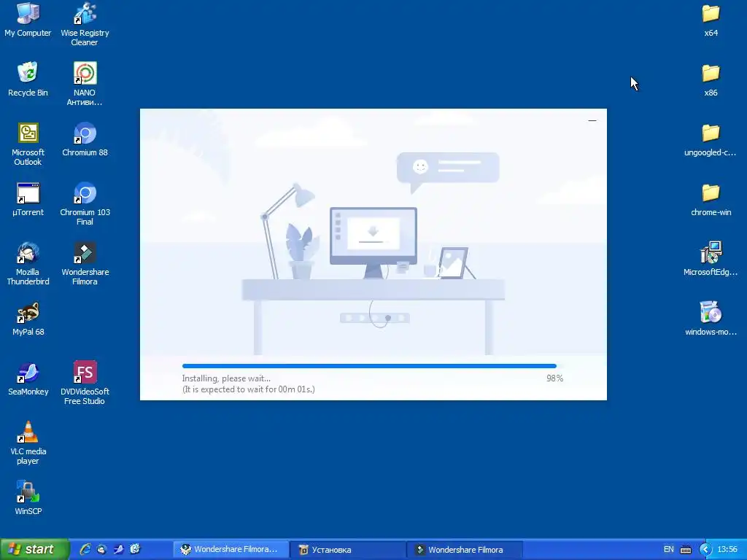Click the keyboard tray icon
Image resolution: width=747 pixels, height=560 pixels.
(x=686, y=550)
